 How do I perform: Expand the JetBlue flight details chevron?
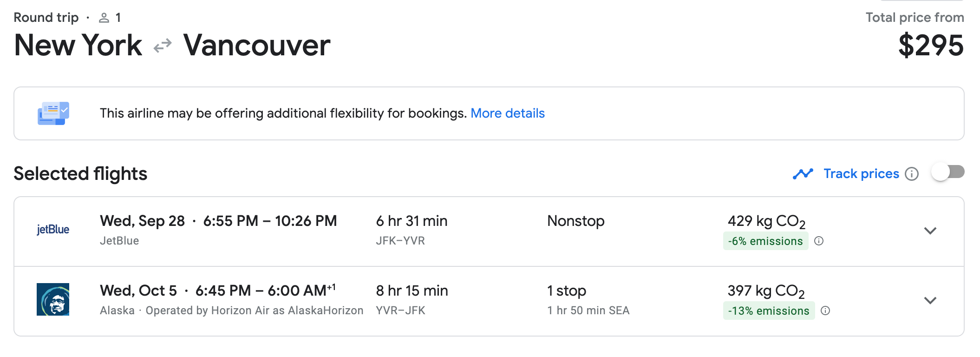(x=930, y=231)
